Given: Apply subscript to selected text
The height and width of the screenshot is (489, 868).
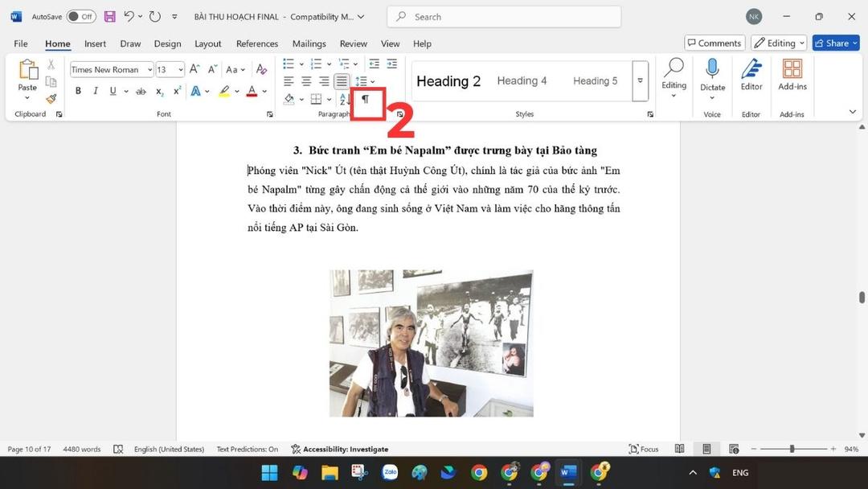Looking at the screenshot, I should pyautogui.click(x=158, y=91).
